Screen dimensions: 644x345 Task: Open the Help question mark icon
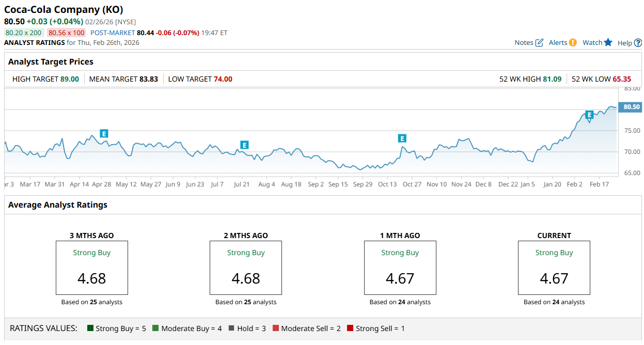tap(638, 43)
